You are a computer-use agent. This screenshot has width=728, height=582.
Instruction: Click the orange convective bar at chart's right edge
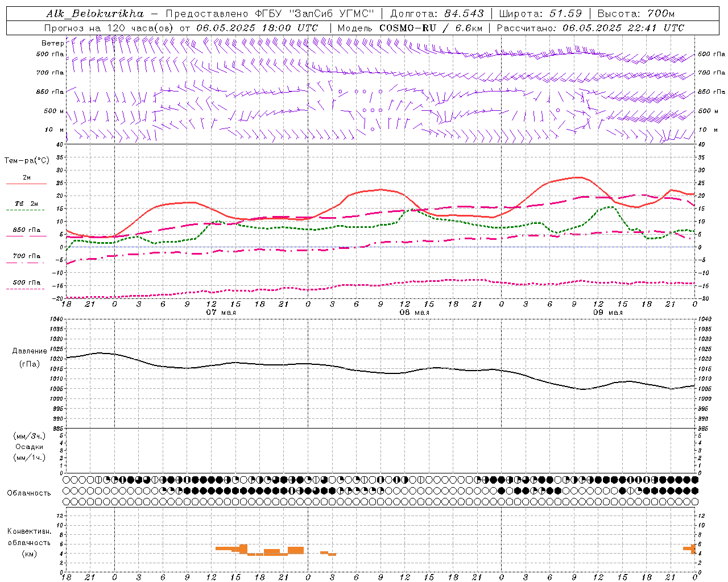[x=690, y=548]
